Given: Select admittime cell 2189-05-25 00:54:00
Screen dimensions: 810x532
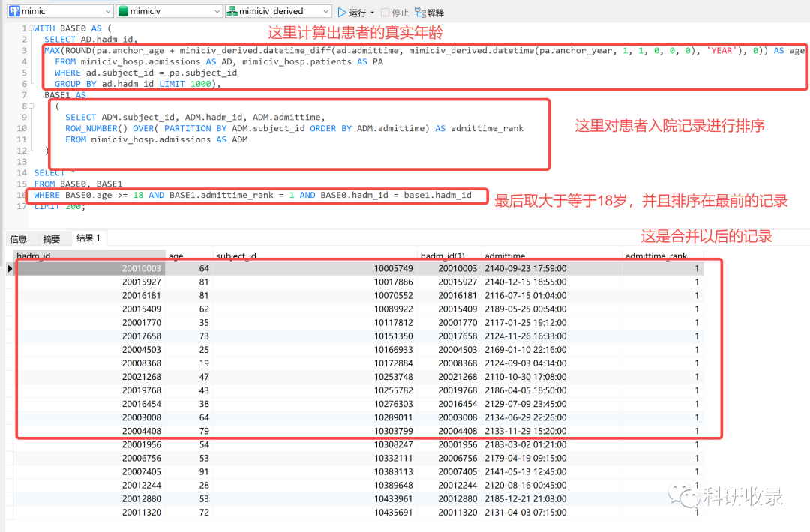Looking at the screenshot, I should click(551, 309).
